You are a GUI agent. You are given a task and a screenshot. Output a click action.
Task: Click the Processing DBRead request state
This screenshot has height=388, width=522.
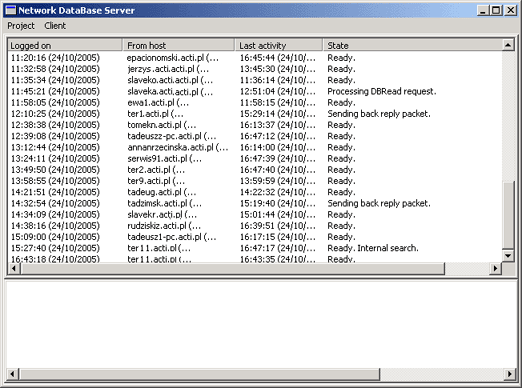pyautogui.click(x=382, y=91)
